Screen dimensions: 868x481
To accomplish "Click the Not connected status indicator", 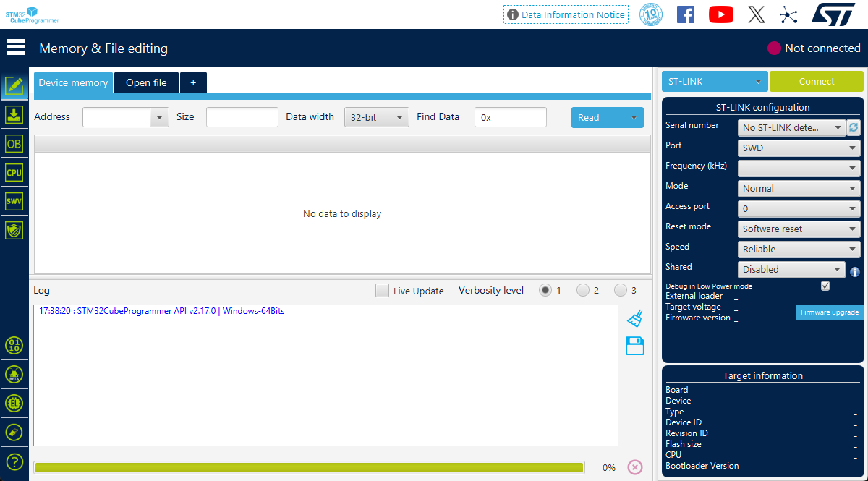I will click(814, 48).
